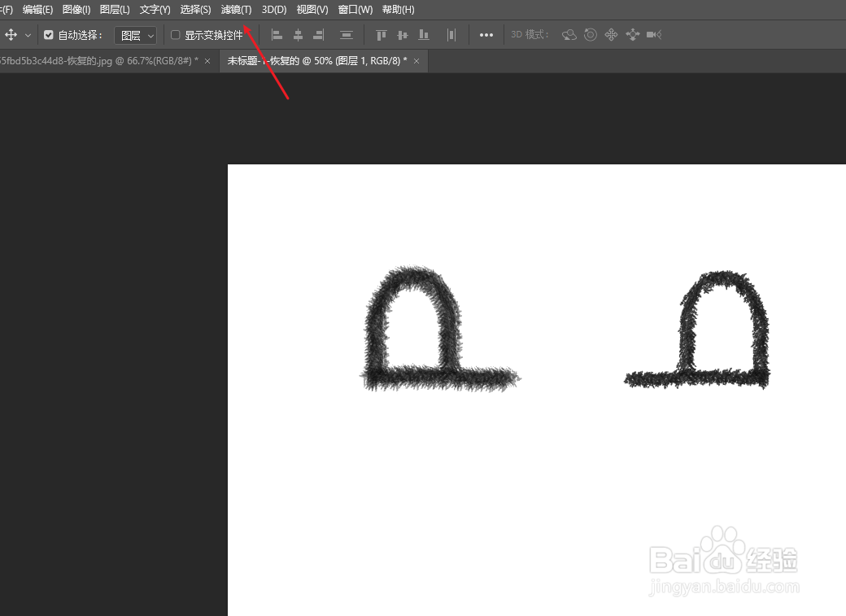The height and width of the screenshot is (616, 846).
Task: Click the right brush-drawn shape on canvas
Action: point(697,330)
